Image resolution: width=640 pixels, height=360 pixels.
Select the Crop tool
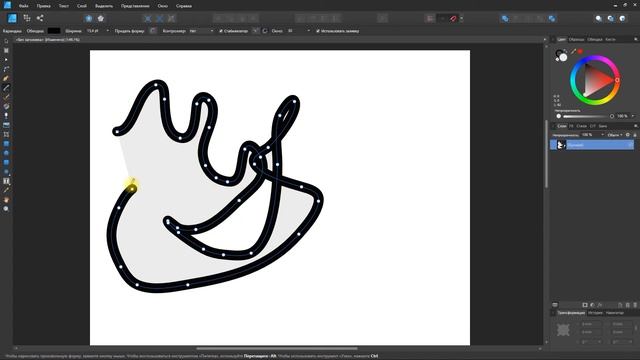tap(6, 134)
